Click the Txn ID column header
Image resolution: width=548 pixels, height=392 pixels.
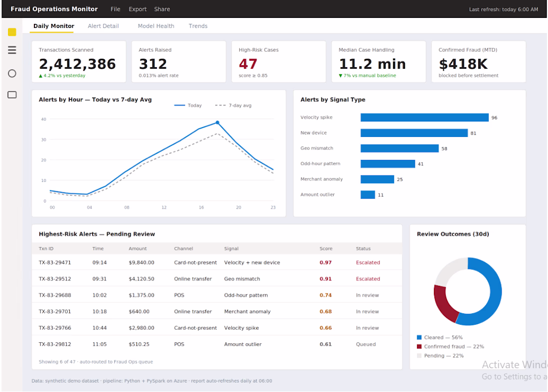tap(46, 249)
